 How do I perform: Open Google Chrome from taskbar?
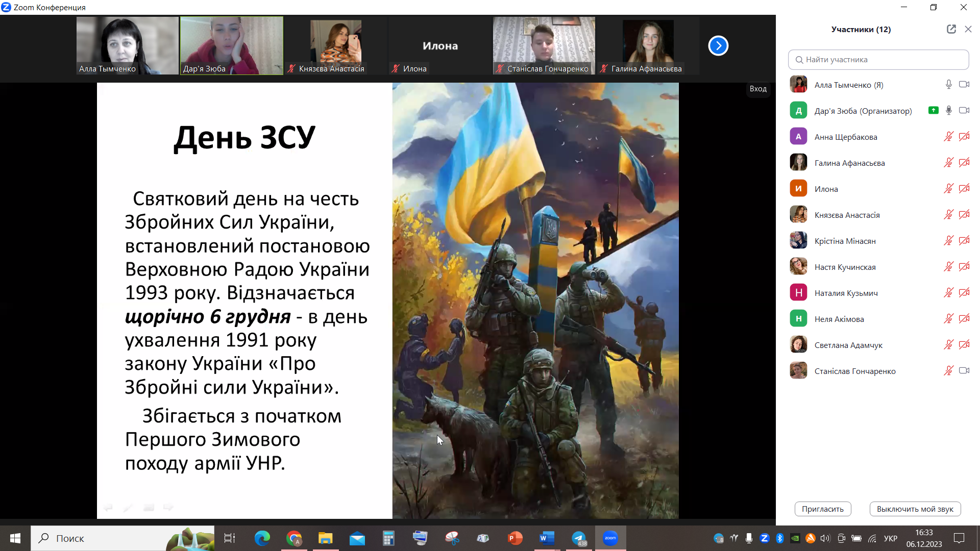[294, 538]
